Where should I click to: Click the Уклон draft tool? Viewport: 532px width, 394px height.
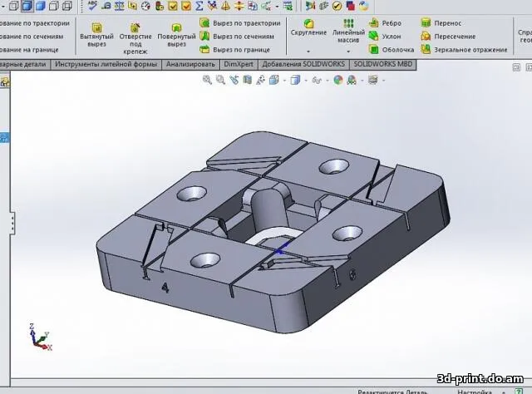coord(385,37)
